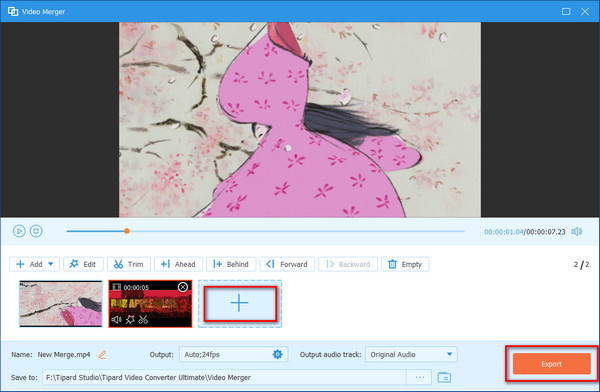The width and height of the screenshot is (600, 392).
Task: Click the Save to path field
Action: (x=224, y=377)
